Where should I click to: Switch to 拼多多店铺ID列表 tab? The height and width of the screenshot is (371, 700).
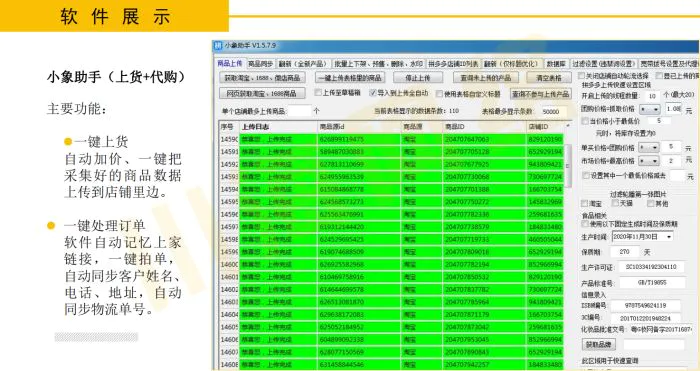(x=453, y=64)
